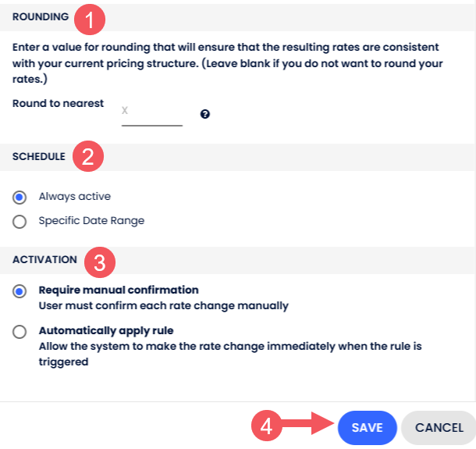Click the "Round to nearest" label
The width and height of the screenshot is (476, 449).
tap(59, 103)
